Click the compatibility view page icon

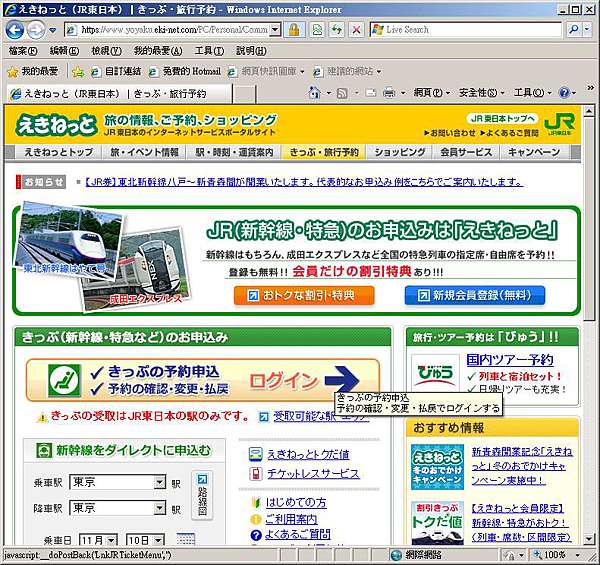pos(317,29)
